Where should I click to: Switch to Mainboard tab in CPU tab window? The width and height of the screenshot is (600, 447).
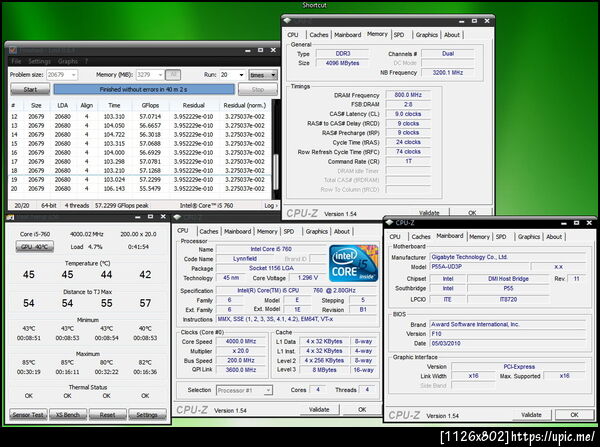point(238,232)
